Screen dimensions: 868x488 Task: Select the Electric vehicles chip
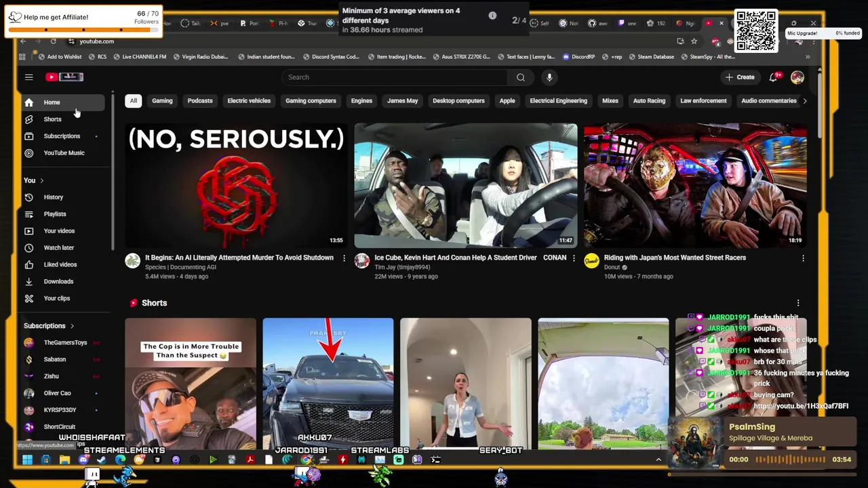point(249,101)
